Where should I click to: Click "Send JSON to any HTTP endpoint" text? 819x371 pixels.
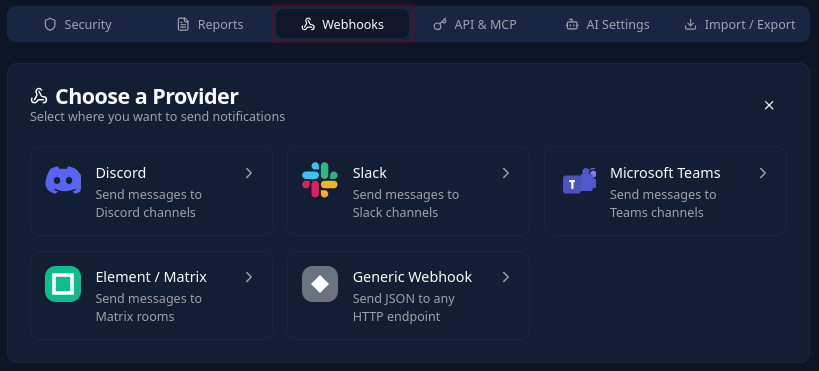click(403, 308)
